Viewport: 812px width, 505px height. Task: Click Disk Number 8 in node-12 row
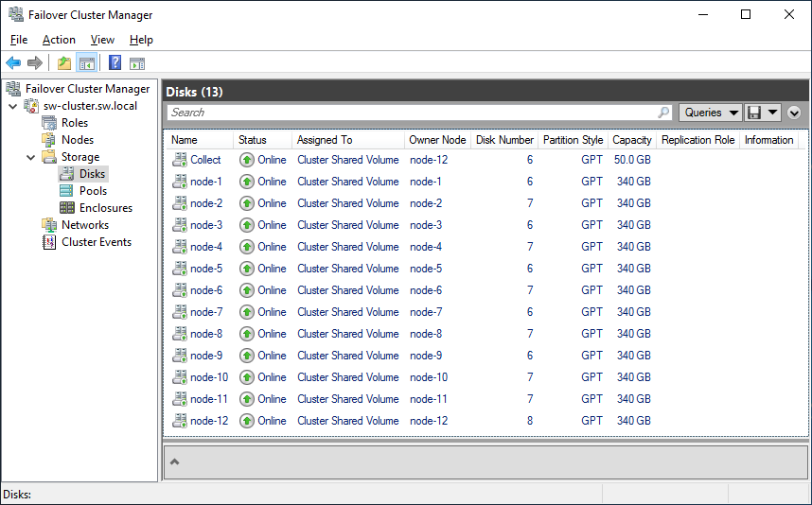530,421
